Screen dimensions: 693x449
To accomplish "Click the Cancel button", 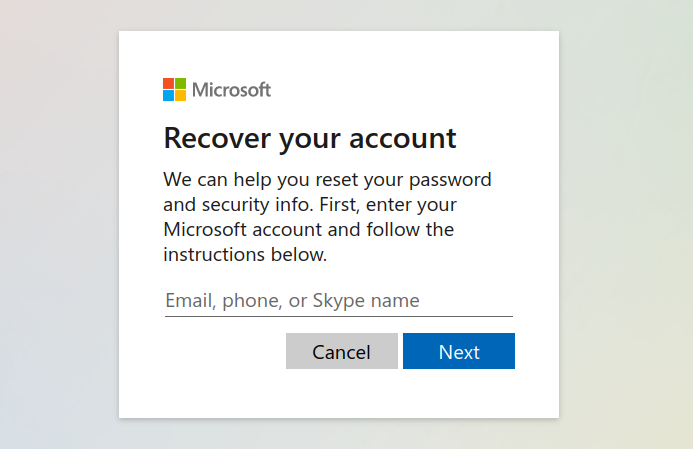I will tap(342, 351).
